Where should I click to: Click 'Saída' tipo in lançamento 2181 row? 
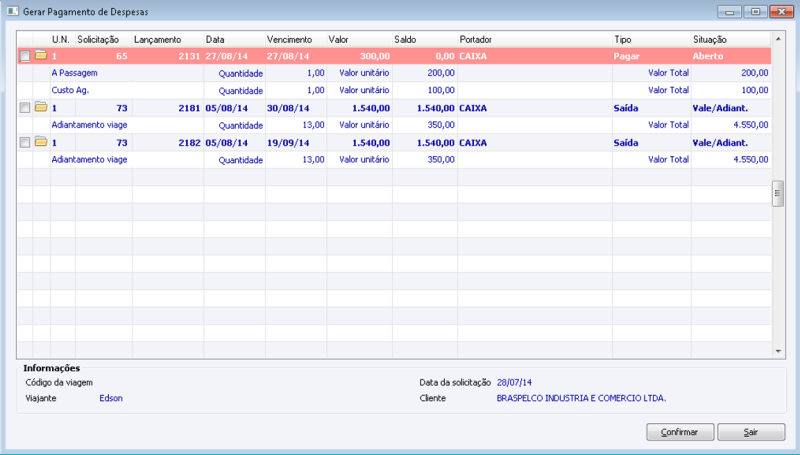626,108
